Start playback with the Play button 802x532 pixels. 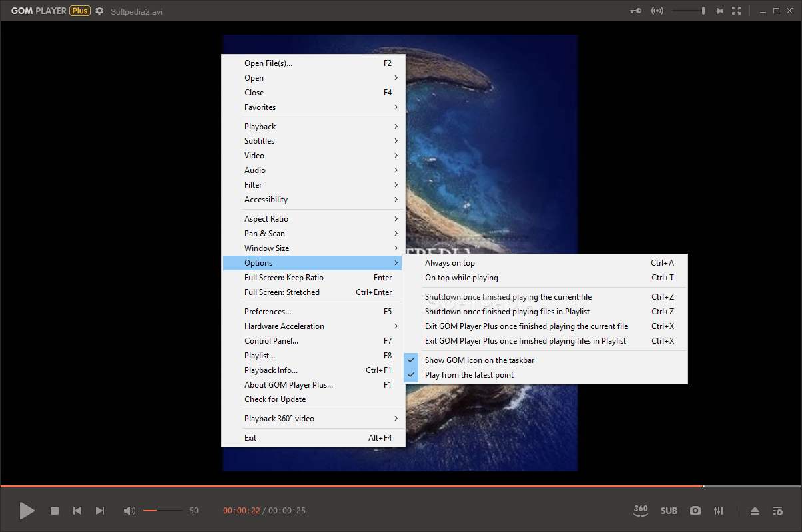[x=27, y=511]
